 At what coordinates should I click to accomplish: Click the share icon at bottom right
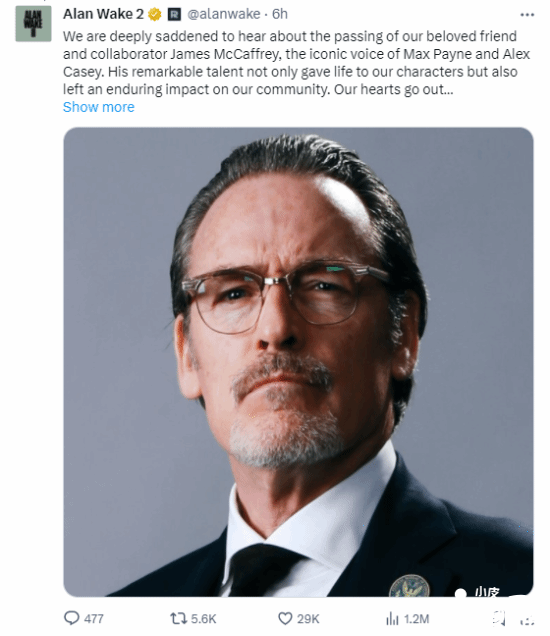(526, 619)
